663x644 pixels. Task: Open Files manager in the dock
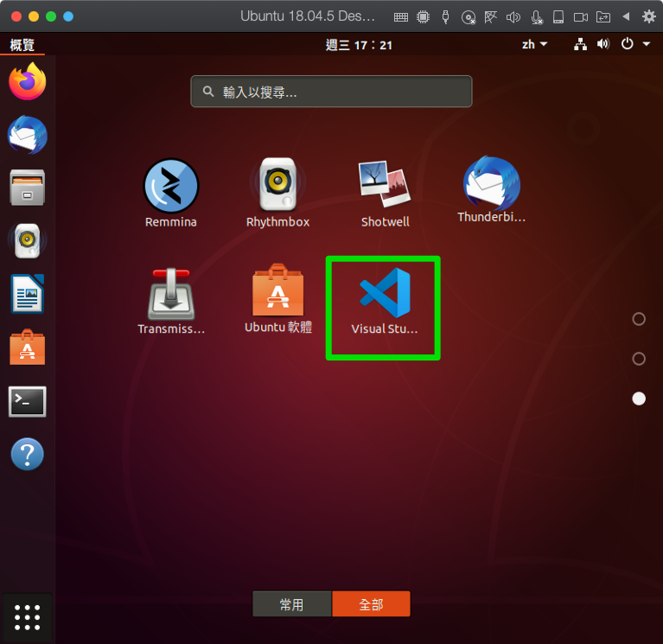(x=28, y=188)
